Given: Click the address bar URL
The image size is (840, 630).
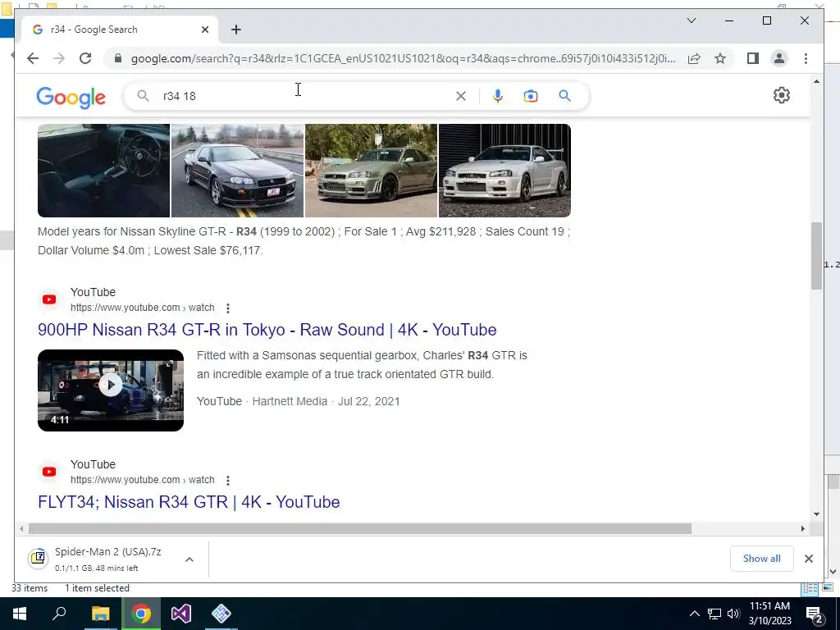Looking at the screenshot, I should pyautogui.click(x=403, y=58).
